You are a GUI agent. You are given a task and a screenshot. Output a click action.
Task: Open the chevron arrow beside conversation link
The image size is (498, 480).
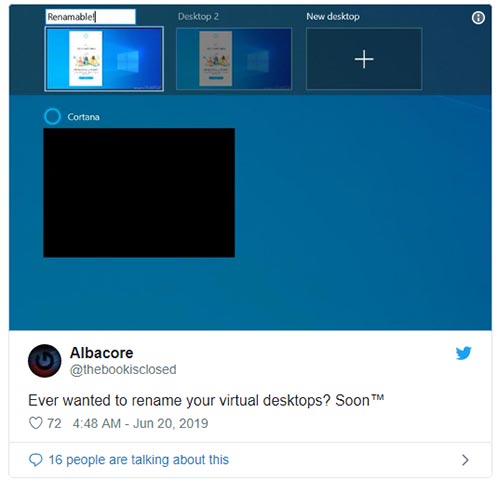(x=465, y=460)
